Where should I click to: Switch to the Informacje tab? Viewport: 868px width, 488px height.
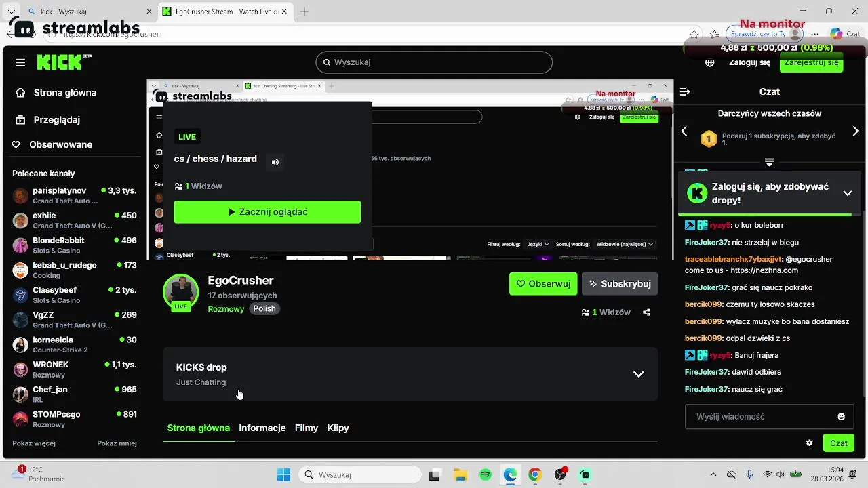262,428
